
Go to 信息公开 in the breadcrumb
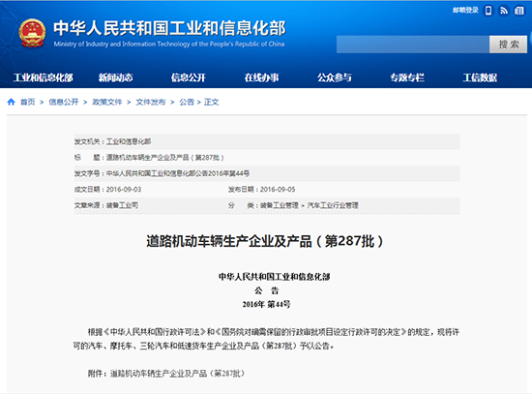(64, 102)
